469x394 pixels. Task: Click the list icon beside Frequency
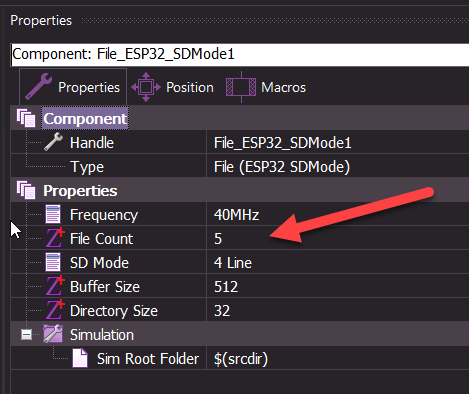click(x=53, y=214)
